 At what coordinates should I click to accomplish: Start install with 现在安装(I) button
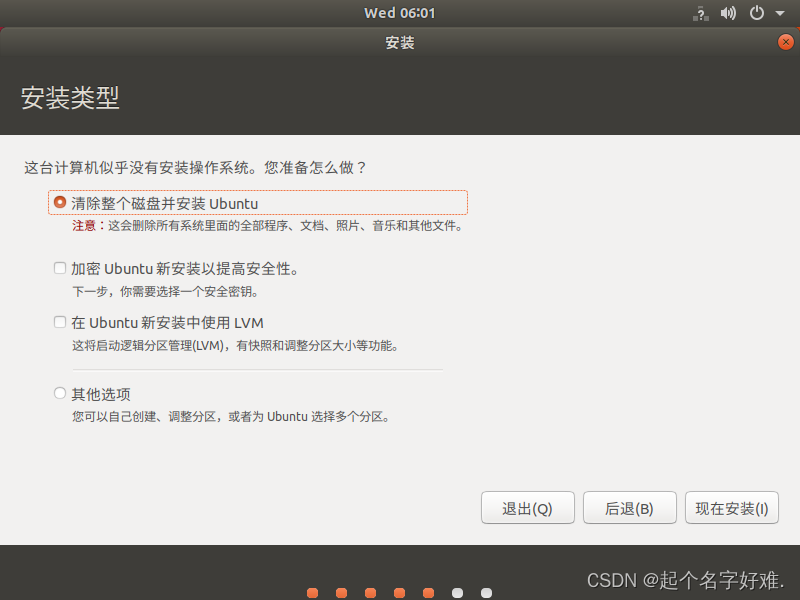point(732,508)
